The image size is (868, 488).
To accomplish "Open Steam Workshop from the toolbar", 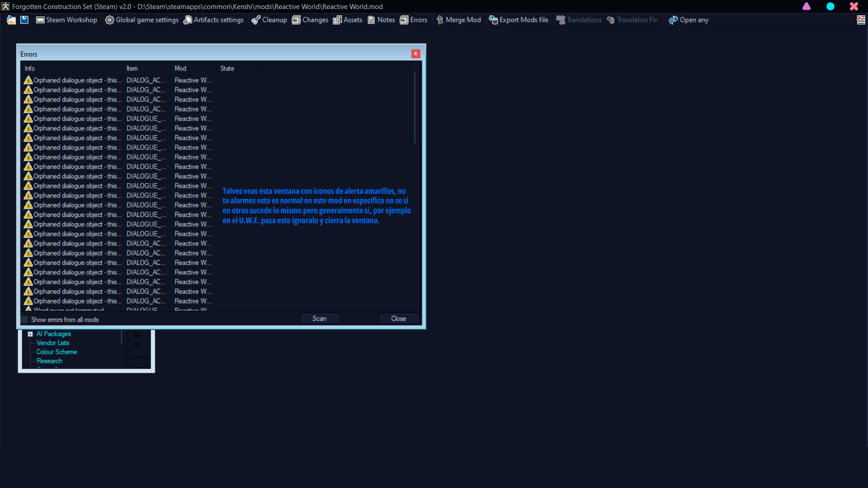I will (x=66, y=20).
